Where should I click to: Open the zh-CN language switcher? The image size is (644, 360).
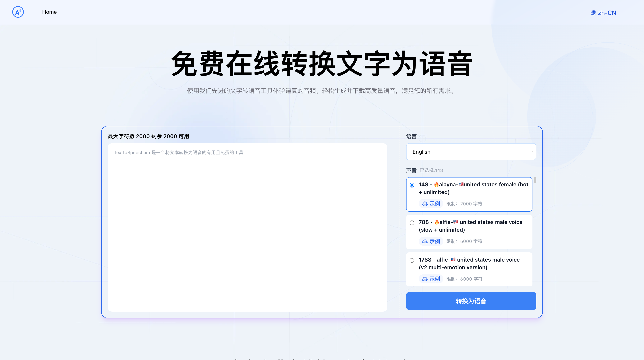(603, 13)
